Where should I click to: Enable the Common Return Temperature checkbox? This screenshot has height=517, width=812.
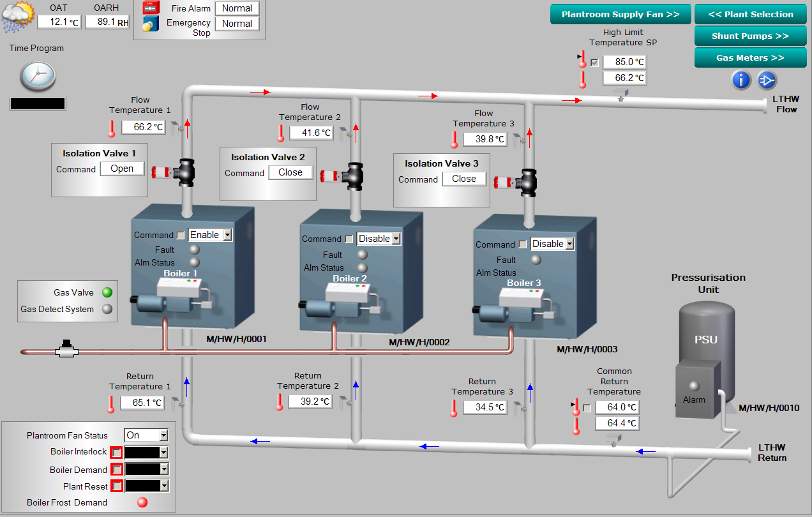click(x=587, y=407)
